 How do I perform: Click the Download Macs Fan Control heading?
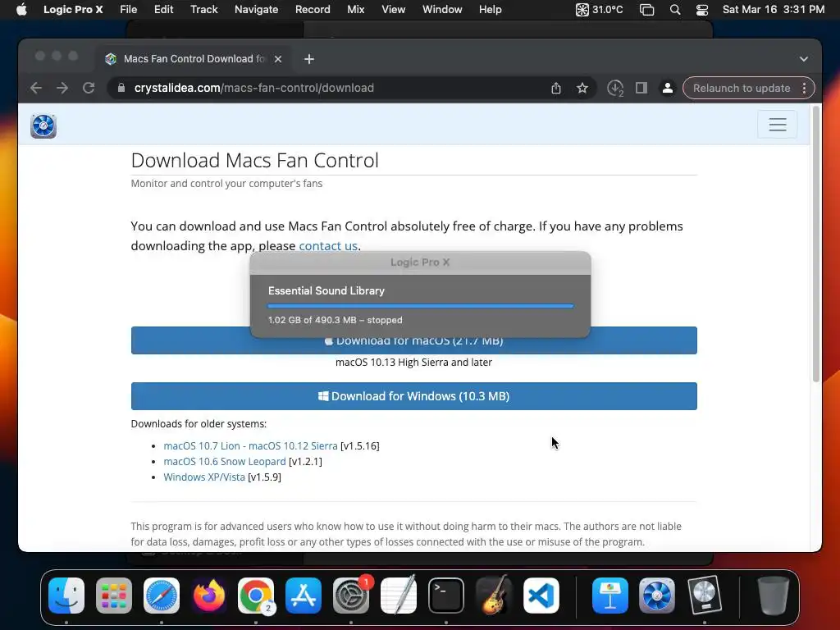(x=254, y=160)
